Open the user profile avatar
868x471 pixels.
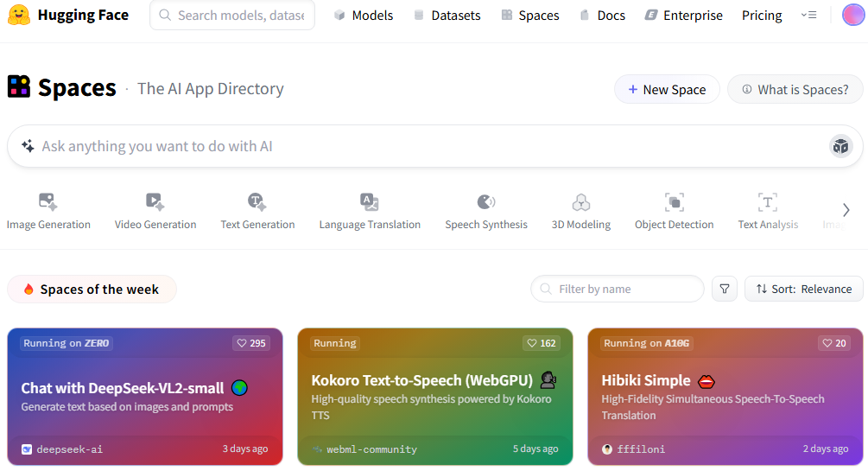pyautogui.click(x=853, y=15)
